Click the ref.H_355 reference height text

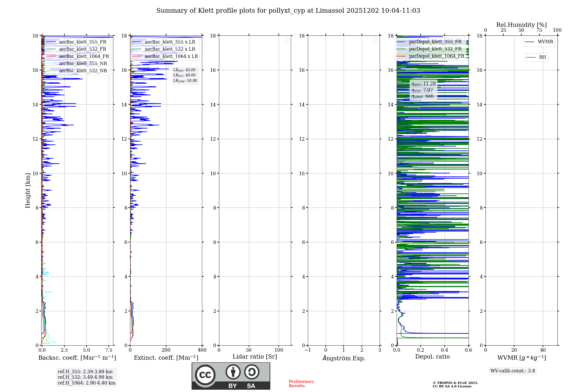click(85, 372)
